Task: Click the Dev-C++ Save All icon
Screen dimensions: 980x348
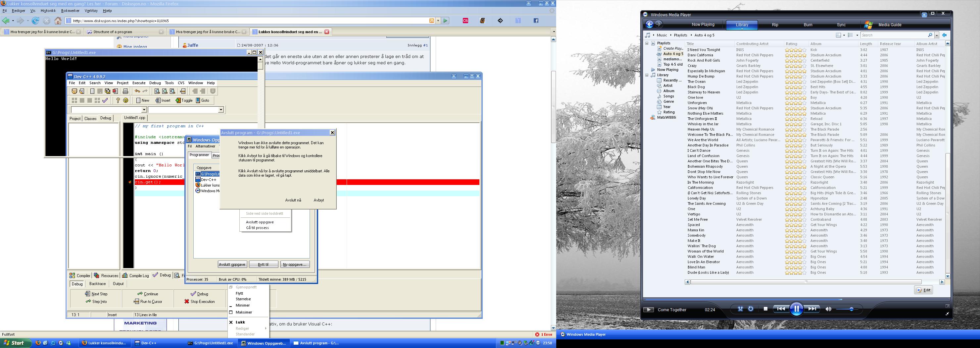Action: [x=108, y=91]
